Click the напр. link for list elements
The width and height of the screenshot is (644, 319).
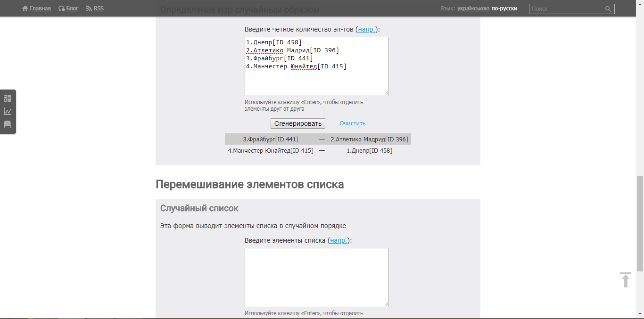tap(339, 240)
